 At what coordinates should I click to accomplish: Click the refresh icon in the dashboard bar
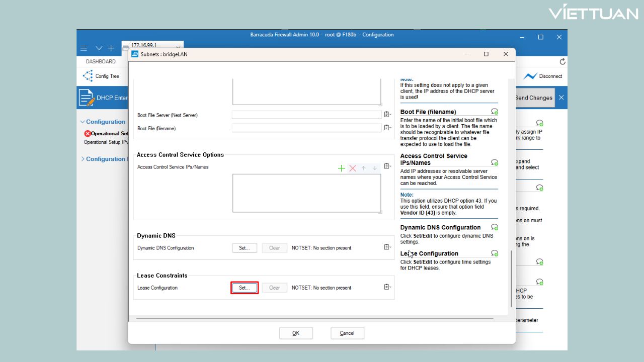coord(562,61)
